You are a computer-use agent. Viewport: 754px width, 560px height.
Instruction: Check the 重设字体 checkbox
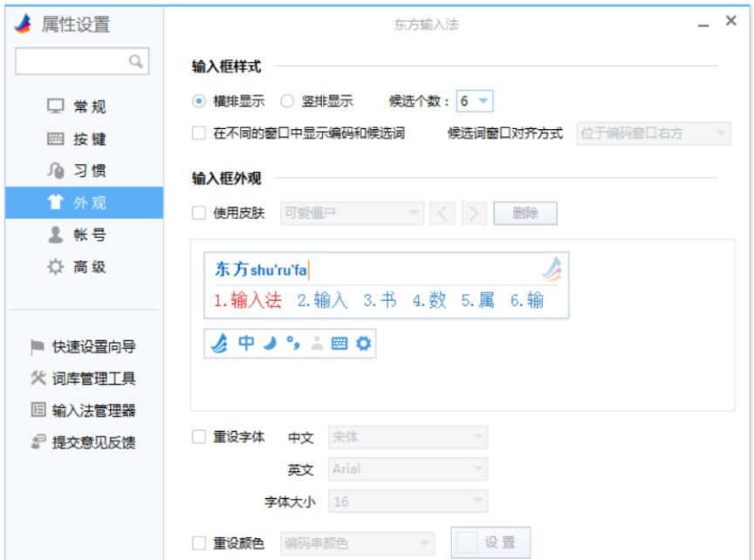[199, 437]
